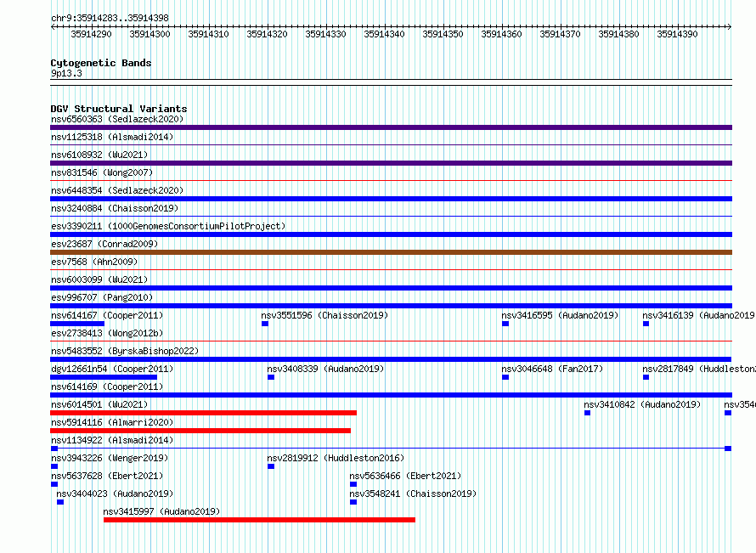The height and width of the screenshot is (553, 756).
Task: Click ruler position label 35914360
Action: [501, 34]
